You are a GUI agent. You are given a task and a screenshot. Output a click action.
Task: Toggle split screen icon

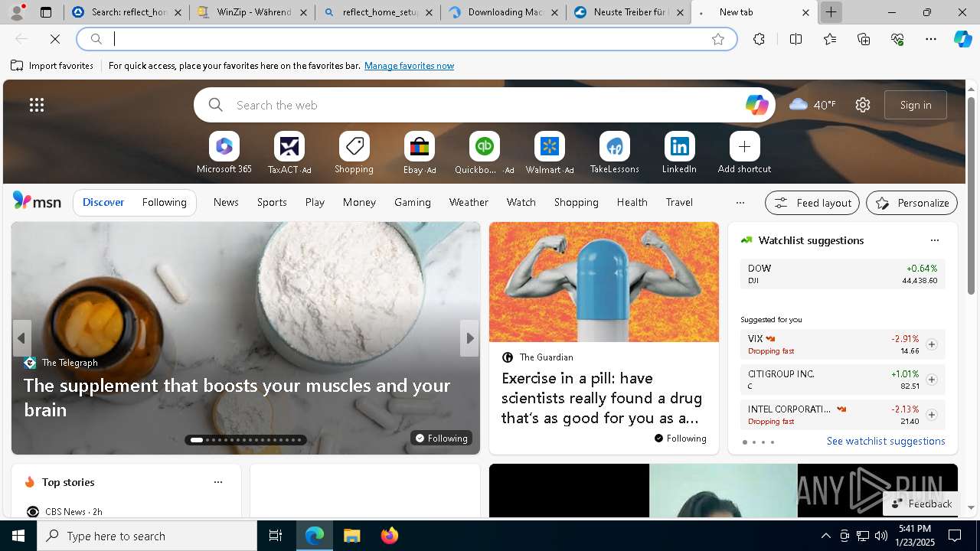[x=795, y=39]
